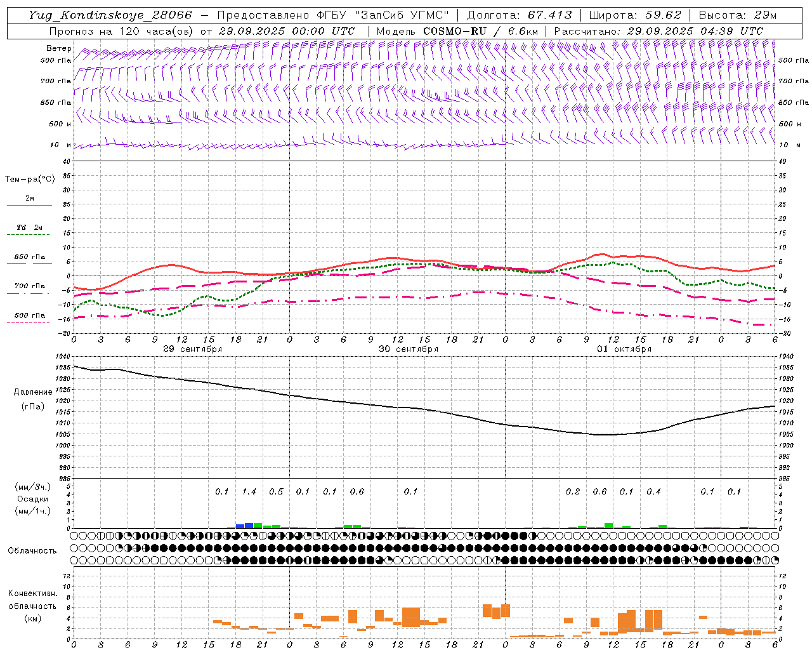This screenshot has height=650, width=812.
Task: Select the latitude value Широта: 59.62
Action: click(x=635, y=15)
